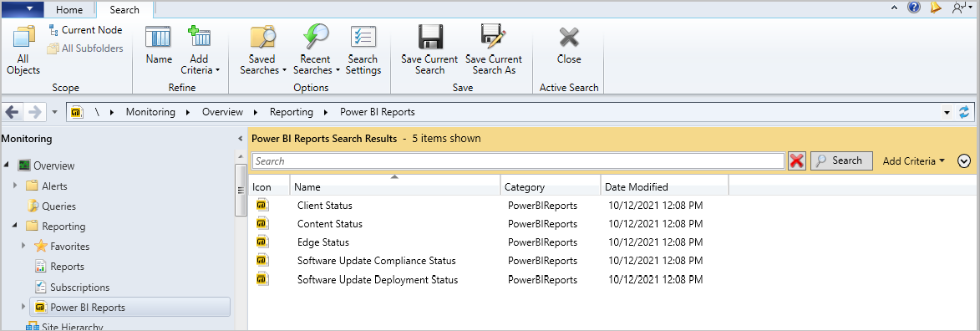This screenshot has height=331, width=980.
Task: Open the blue application menu button
Action: point(23,9)
